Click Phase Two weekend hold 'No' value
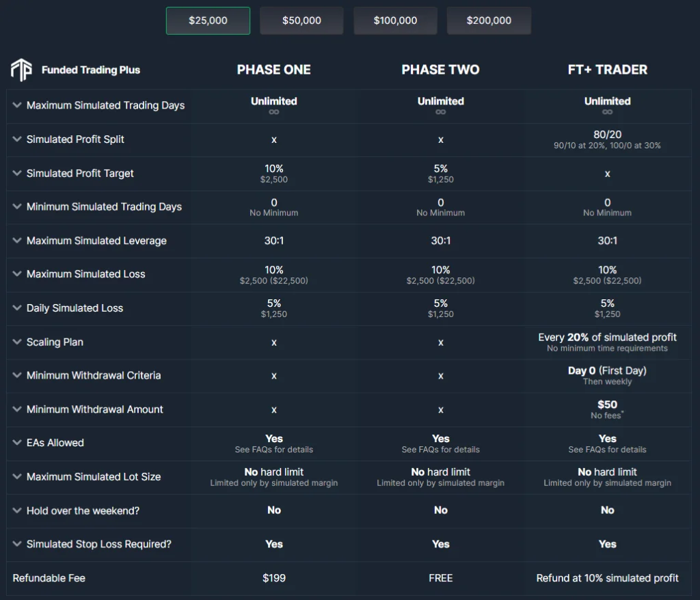700x600 pixels. coord(441,510)
